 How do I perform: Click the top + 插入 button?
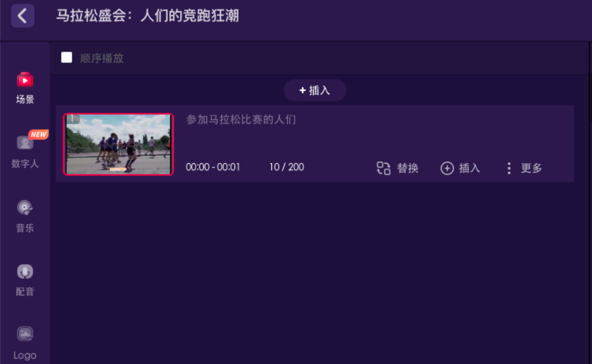click(315, 90)
